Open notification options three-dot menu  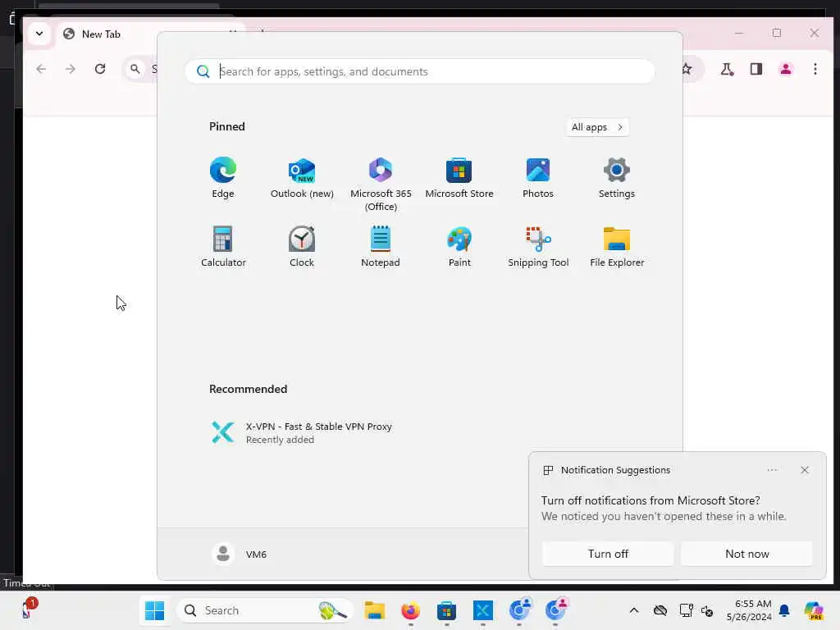pos(772,470)
